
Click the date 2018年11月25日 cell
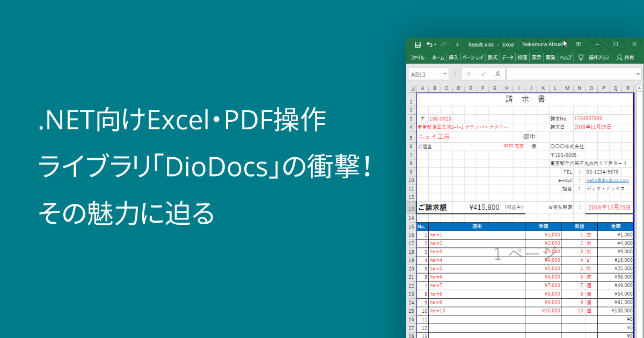(x=593, y=127)
